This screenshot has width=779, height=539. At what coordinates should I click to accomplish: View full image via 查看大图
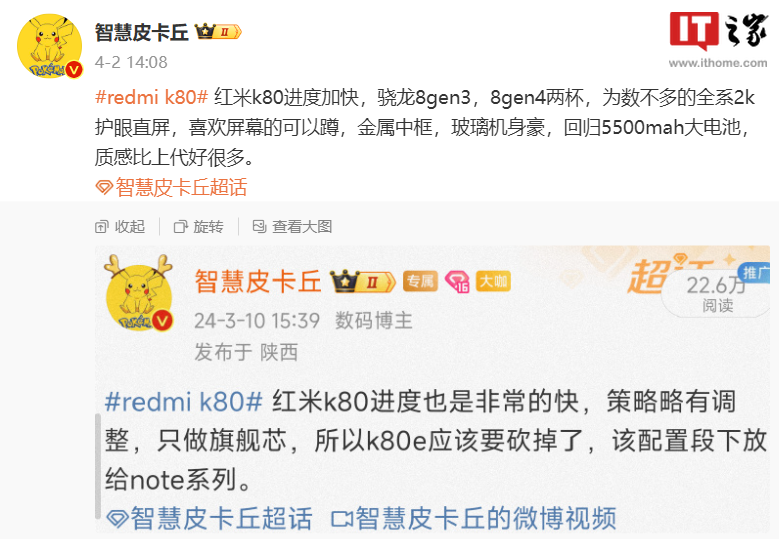pyautogui.click(x=292, y=227)
